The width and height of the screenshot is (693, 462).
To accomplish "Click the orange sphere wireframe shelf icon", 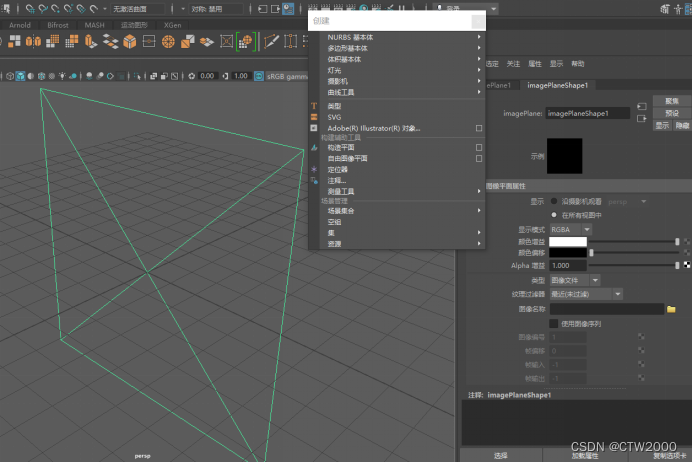I will 168,42.
